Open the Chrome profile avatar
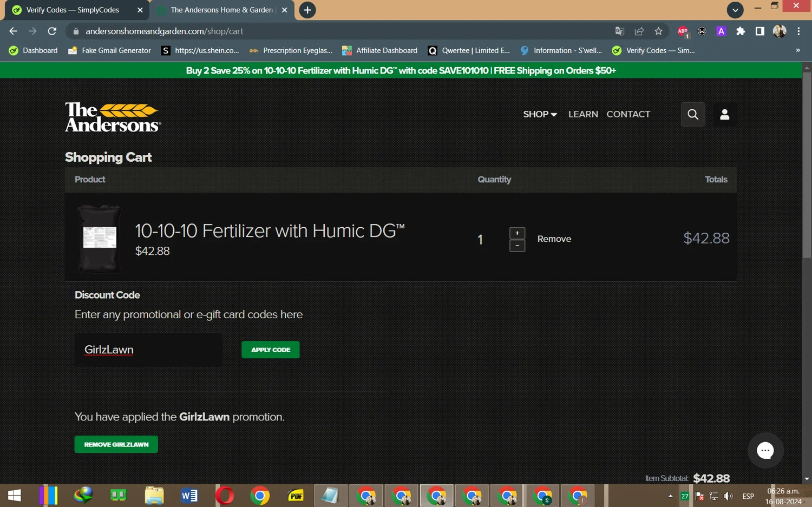The height and width of the screenshot is (507, 812). (x=780, y=31)
